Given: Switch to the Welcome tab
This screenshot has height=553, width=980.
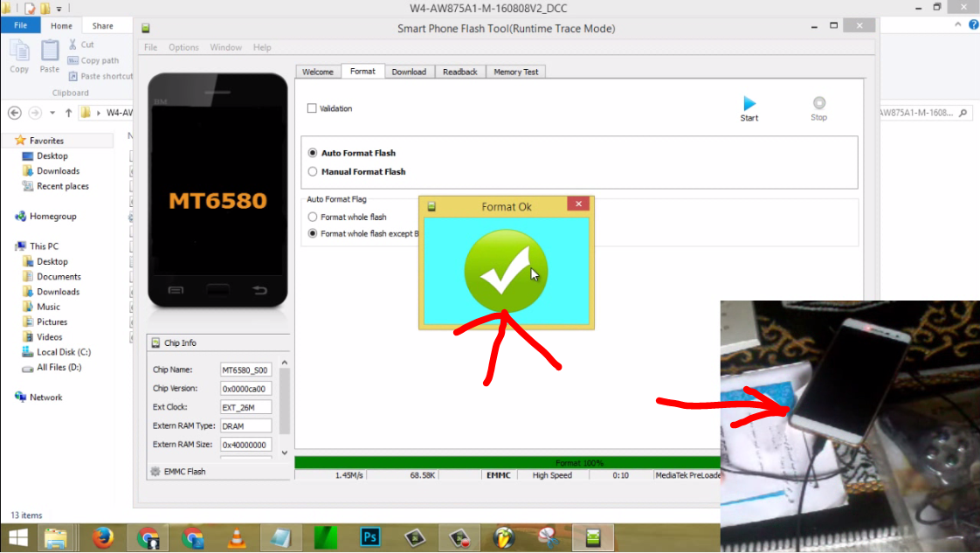Looking at the screenshot, I should (x=318, y=72).
